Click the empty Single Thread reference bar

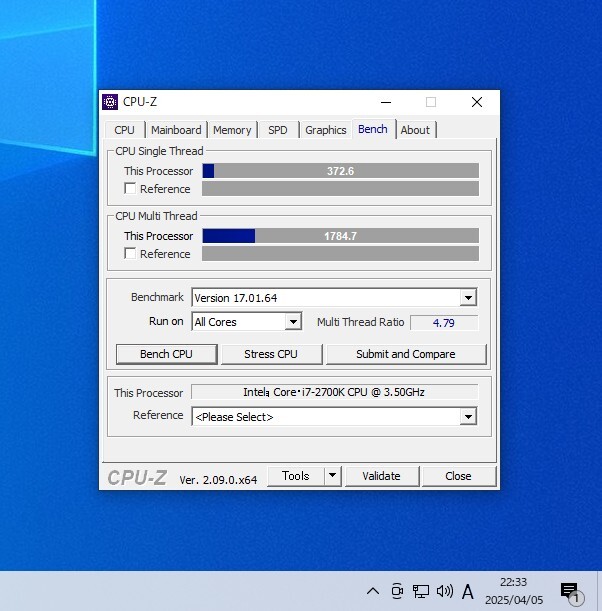tap(341, 189)
